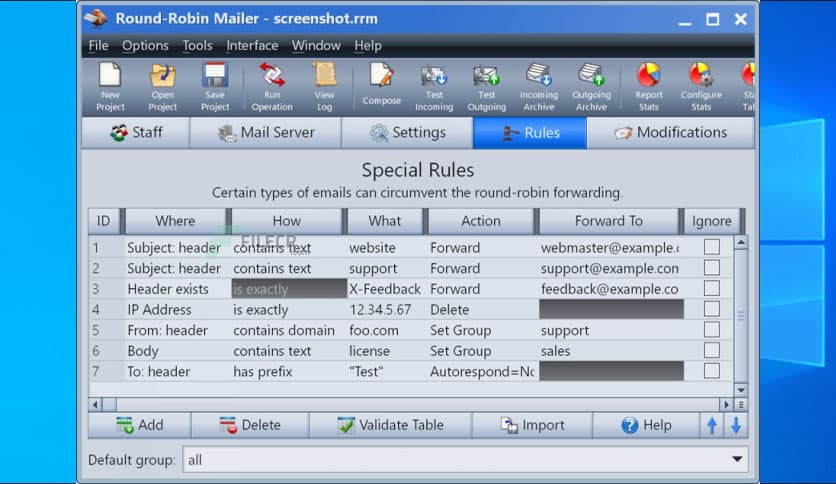Open Project from the toolbar
Screen dimensions: 836x484
pos(162,78)
